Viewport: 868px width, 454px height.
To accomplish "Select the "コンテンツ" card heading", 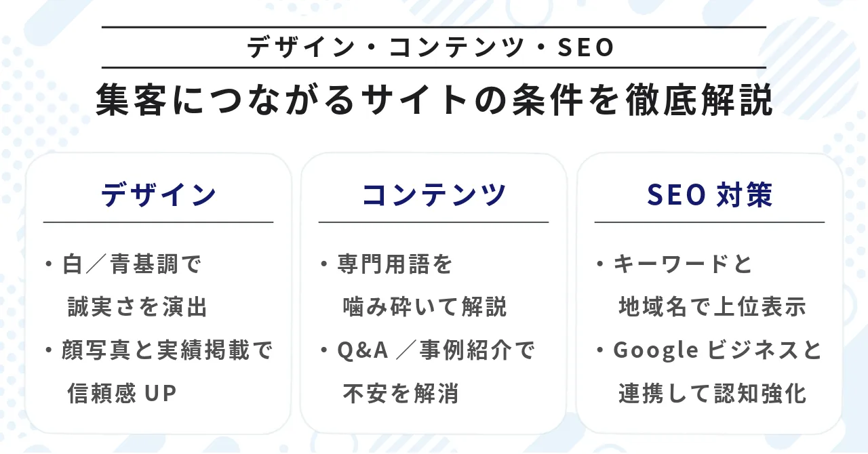I will point(434,195).
